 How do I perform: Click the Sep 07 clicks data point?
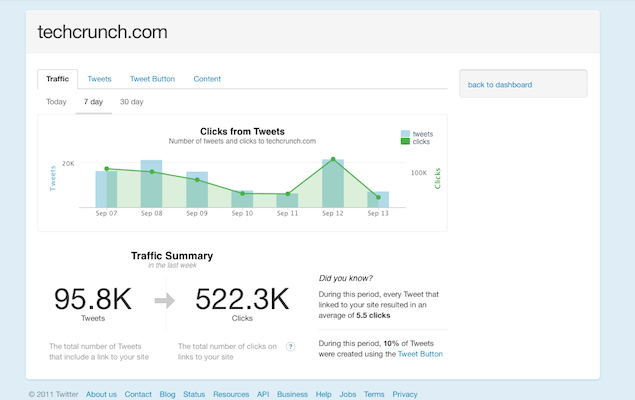coord(107,169)
